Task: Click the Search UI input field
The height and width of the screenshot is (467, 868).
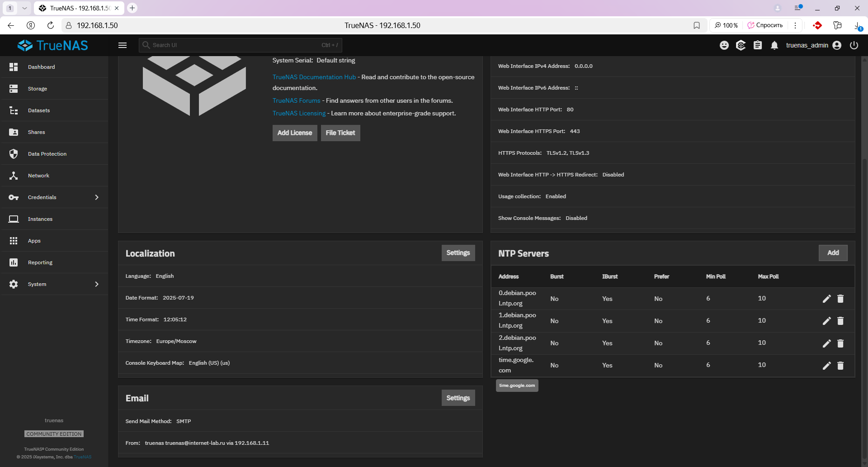Action: [x=241, y=45]
